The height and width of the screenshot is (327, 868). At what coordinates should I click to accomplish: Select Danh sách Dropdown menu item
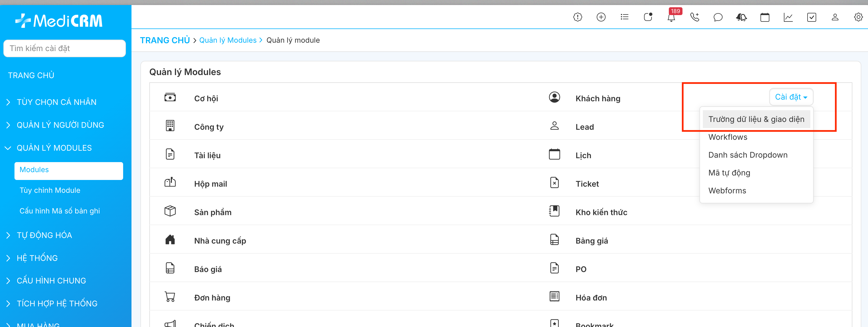[x=747, y=155]
